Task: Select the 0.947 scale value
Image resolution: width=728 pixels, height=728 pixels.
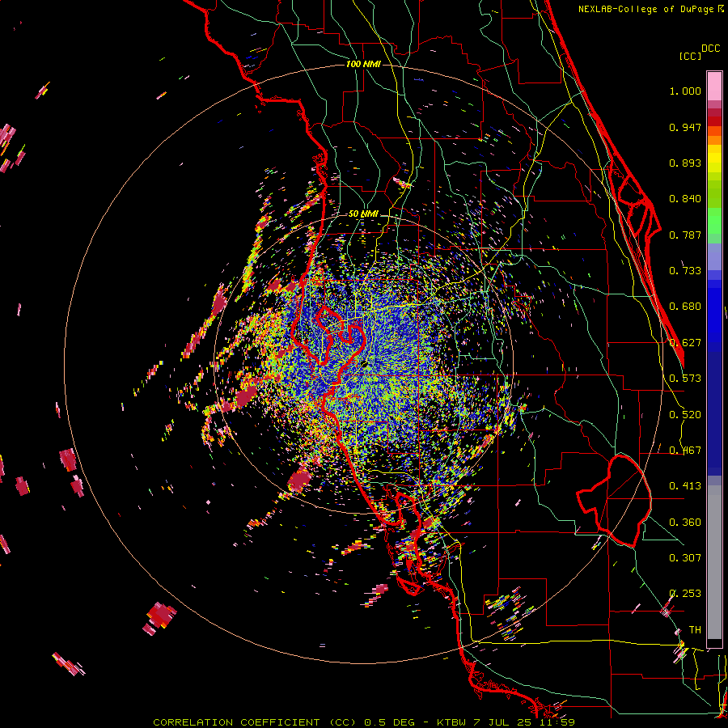Action: 685,127
